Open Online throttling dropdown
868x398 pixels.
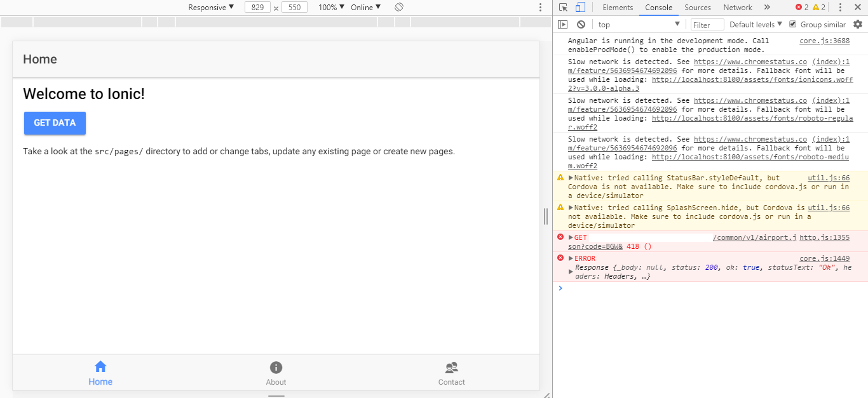click(x=366, y=8)
